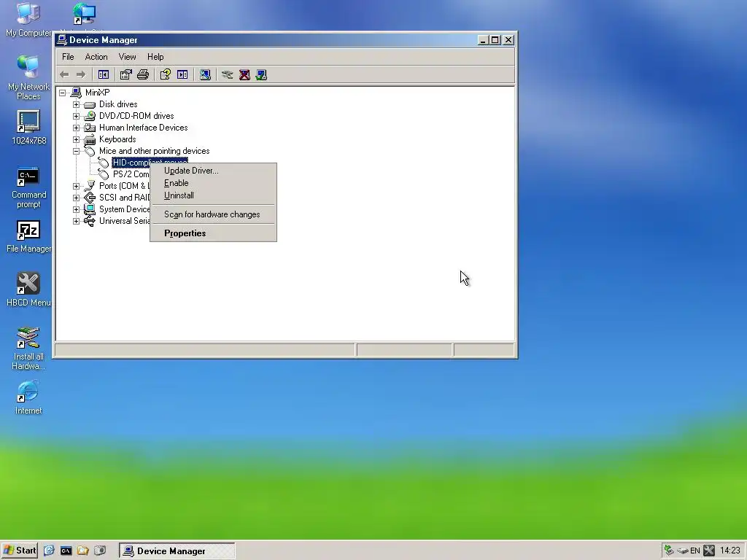Expand the SCSI and RAID controllers node
The height and width of the screenshot is (560, 747).
point(76,198)
